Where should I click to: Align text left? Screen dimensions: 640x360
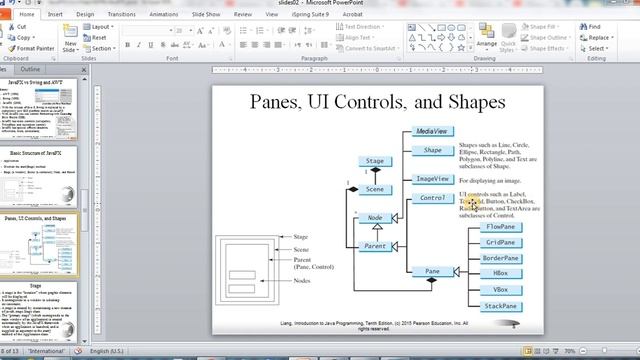click(243, 45)
